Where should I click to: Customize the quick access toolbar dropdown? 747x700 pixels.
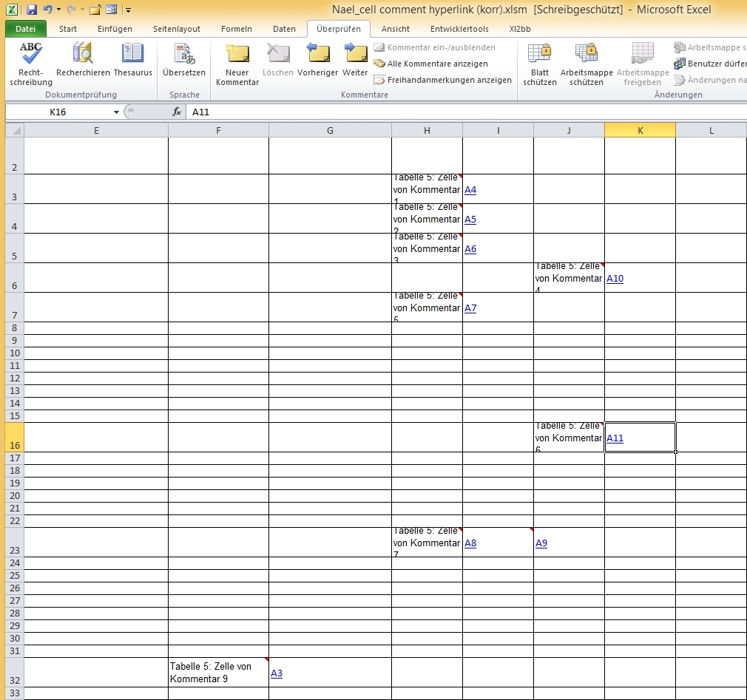tap(128, 10)
